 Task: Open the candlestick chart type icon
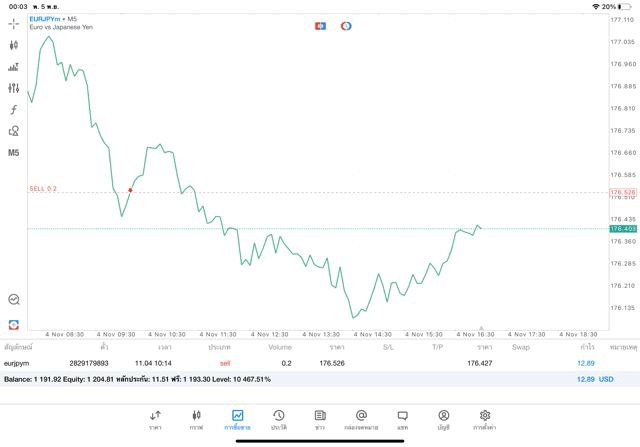coord(14,45)
